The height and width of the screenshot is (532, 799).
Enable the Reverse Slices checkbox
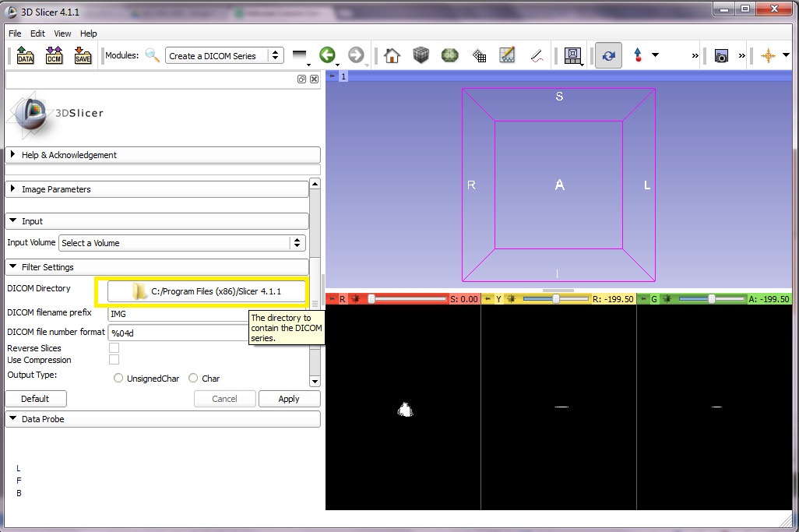click(x=114, y=348)
